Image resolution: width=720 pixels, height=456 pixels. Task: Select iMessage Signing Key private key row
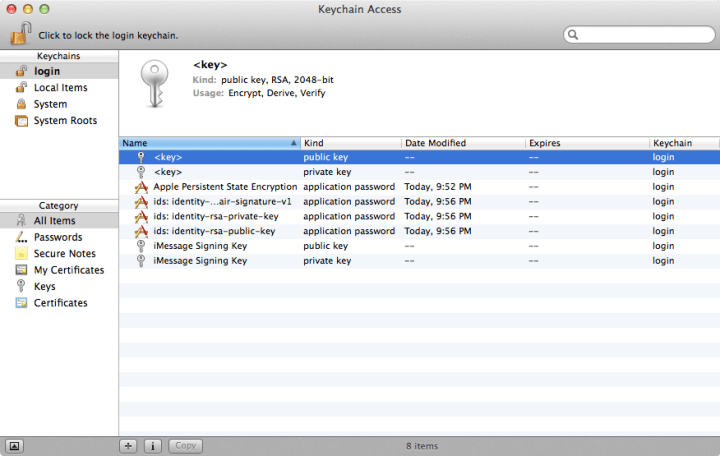(x=419, y=261)
